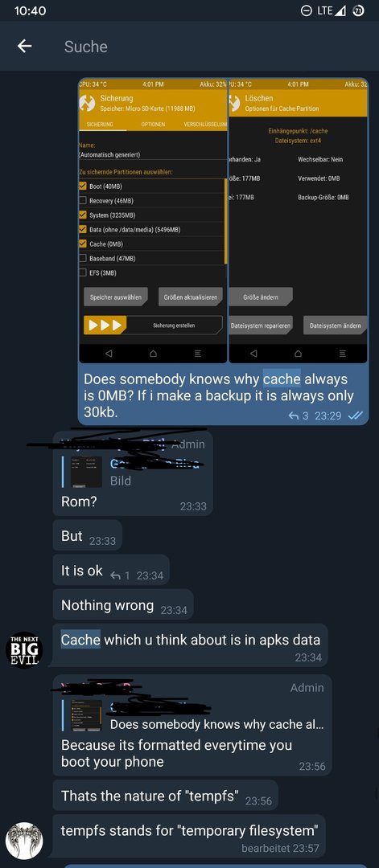Tap the battery indicator in status bar
The width and height of the screenshot is (379, 868).
point(359,10)
